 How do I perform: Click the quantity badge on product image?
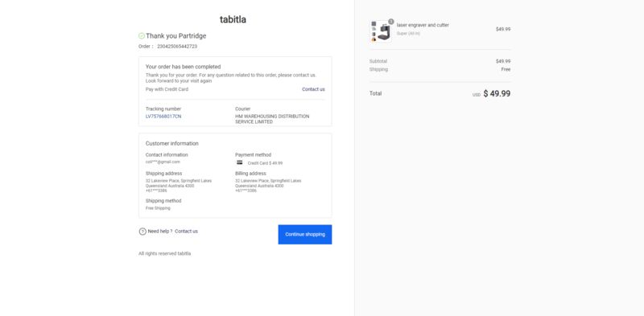point(391,22)
